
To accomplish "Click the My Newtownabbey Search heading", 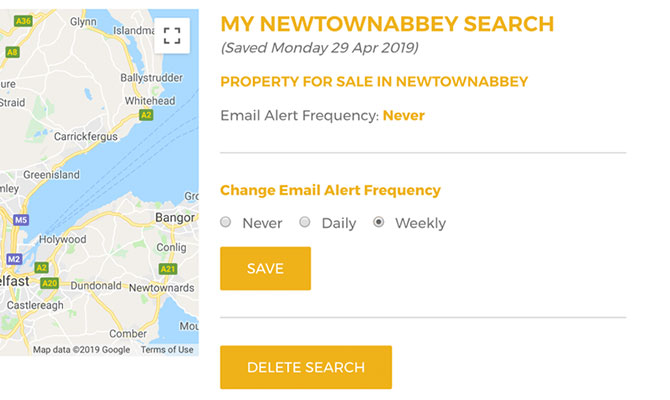I will pos(386,24).
